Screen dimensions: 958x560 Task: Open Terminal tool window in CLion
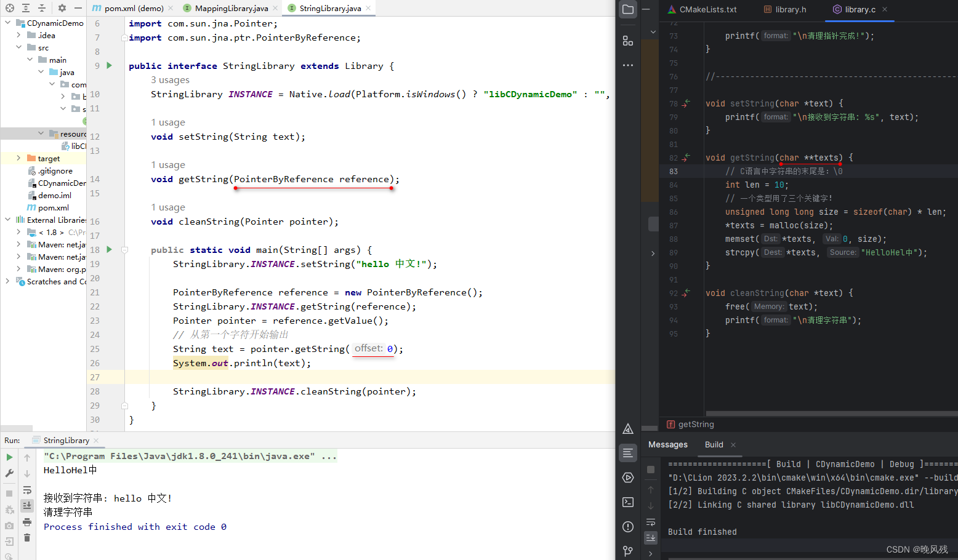pyautogui.click(x=628, y=502)
